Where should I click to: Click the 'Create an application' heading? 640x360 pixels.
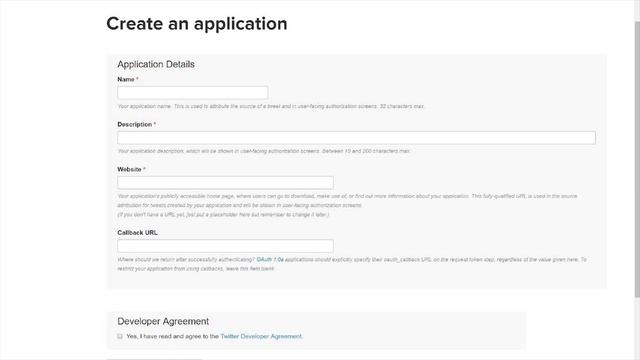[x=197, y=24]
